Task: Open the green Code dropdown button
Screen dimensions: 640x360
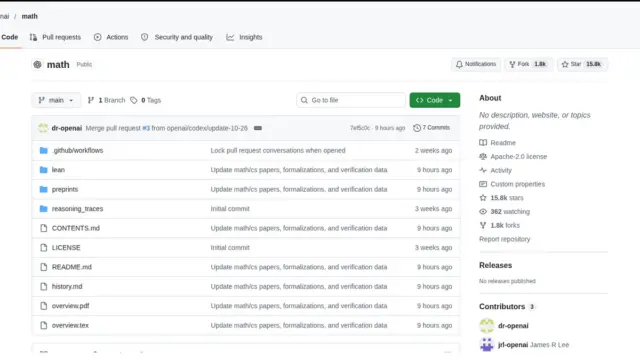Action: (435, 100)
